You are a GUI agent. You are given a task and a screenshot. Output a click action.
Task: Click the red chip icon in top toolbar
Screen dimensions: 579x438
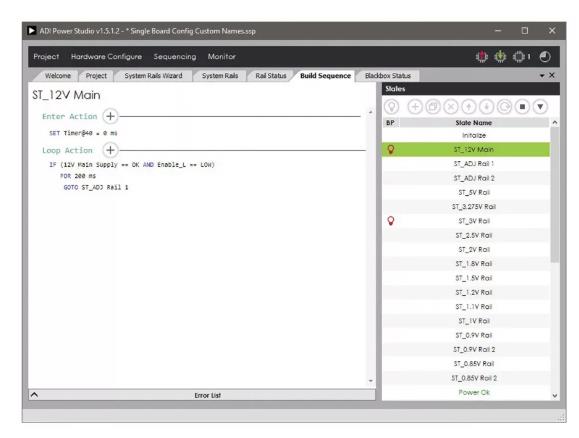click(x=482, y=57)
